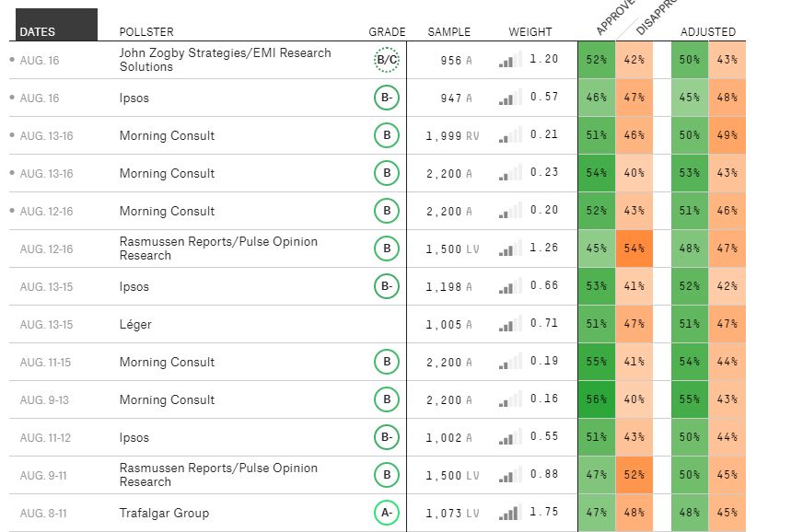The image size is (803, 532).
Task: Click Rasmussen Reports pollster name in Aug. 12-16 row
Action: point(218,249)
